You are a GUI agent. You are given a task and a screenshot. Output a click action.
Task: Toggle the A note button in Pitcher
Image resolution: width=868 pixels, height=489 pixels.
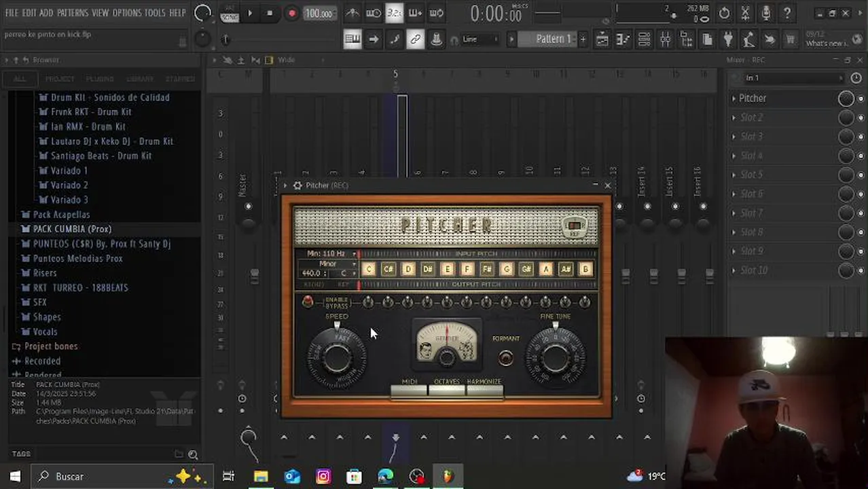546,269
